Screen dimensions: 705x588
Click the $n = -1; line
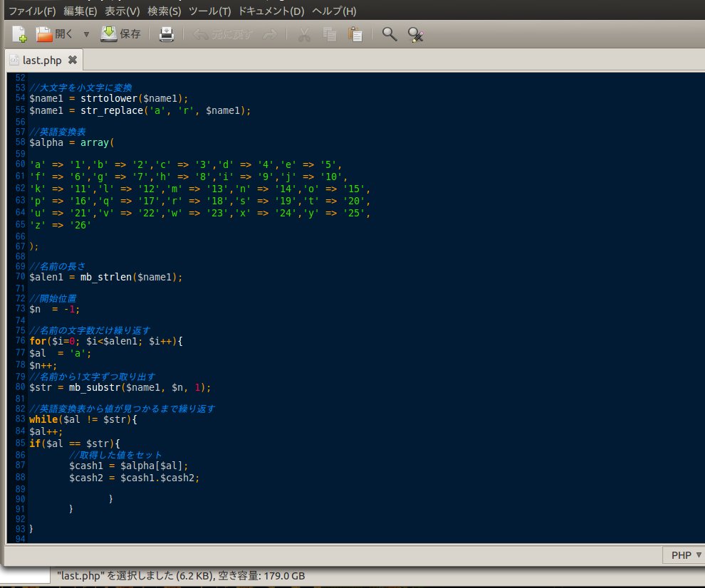click(x=54, y=309)
